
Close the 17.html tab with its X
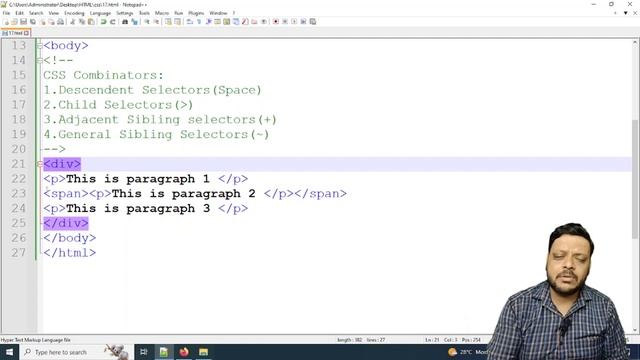pyautogui.click(x=27, y=33)
